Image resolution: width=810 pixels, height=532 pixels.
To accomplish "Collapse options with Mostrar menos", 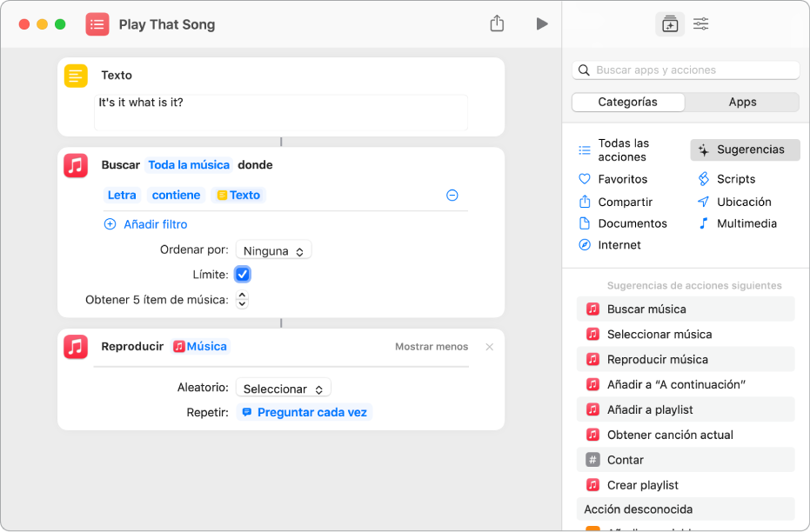I will coord(432,347).
